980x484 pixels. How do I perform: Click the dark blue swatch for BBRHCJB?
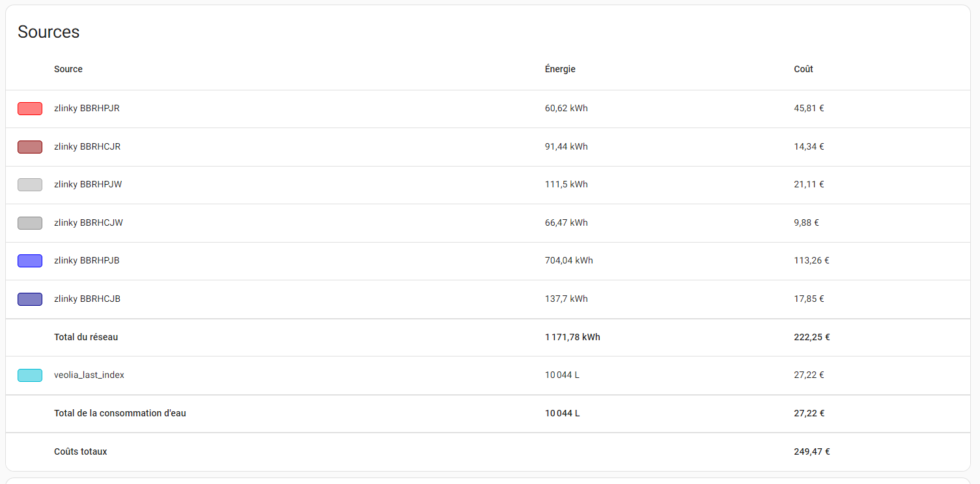[30, 299]
